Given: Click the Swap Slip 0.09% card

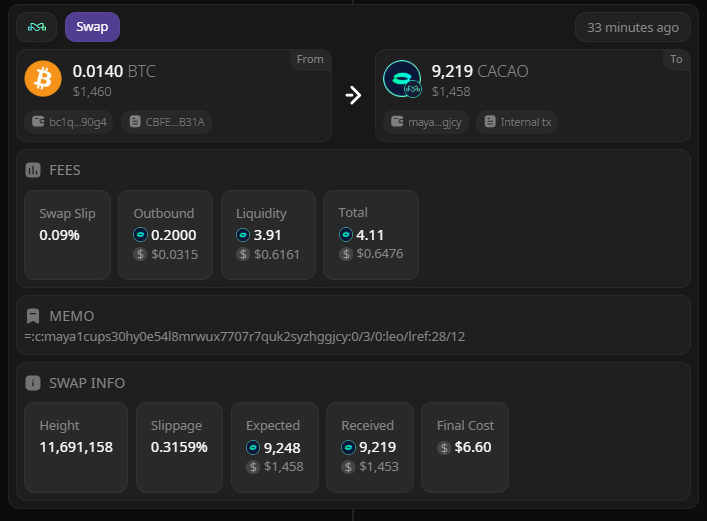Looking at the screenshot, I should [x=68, y=235].
